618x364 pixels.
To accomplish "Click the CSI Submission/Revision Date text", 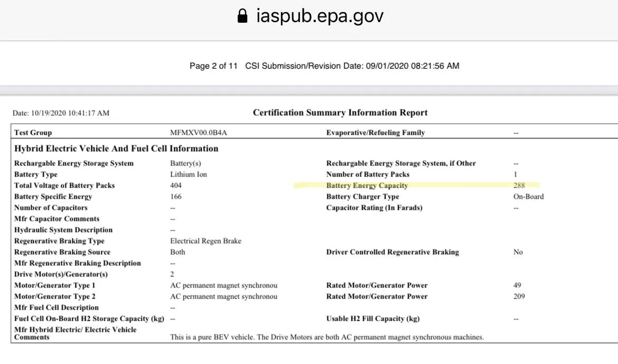I will (x=352, y=66).
